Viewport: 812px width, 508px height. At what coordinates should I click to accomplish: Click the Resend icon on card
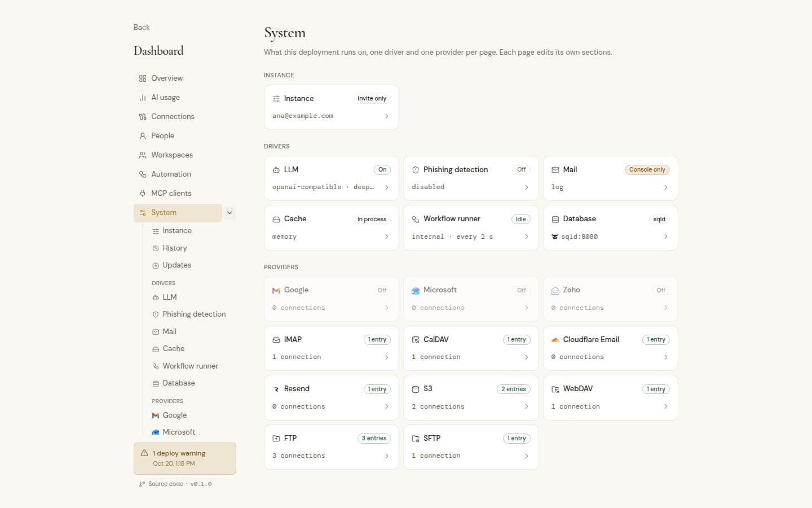pos(276,389)
